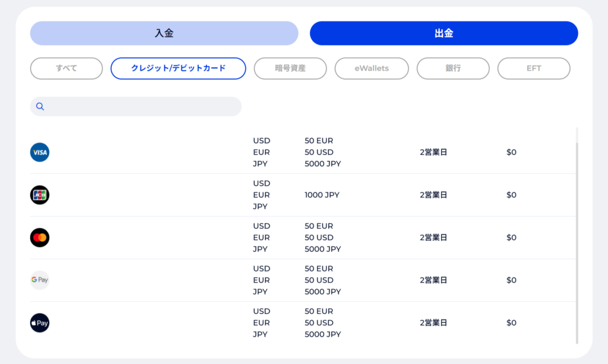Switch to the 入金 deposit tab
Screen dimensions: 608x364
click(x=164, y=33)
